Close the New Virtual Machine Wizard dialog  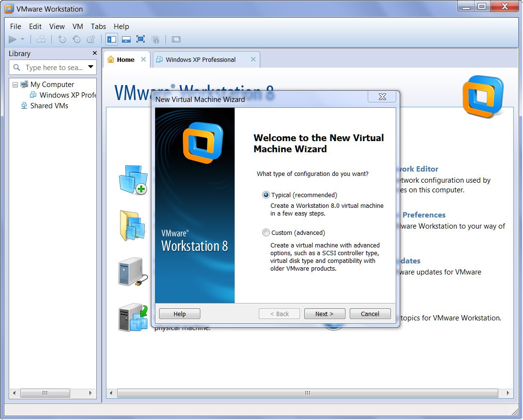pos(382,97)
